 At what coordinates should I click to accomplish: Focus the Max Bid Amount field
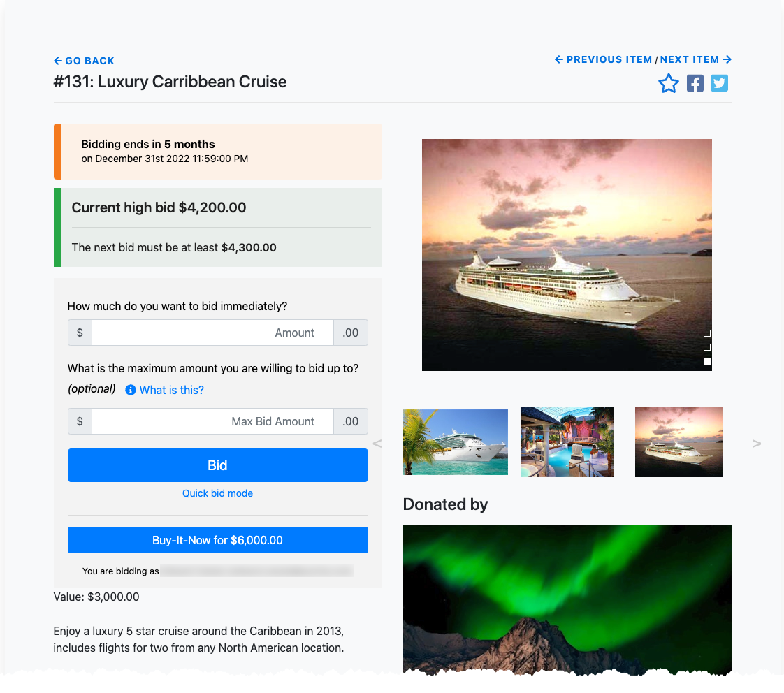click(212, 421)
